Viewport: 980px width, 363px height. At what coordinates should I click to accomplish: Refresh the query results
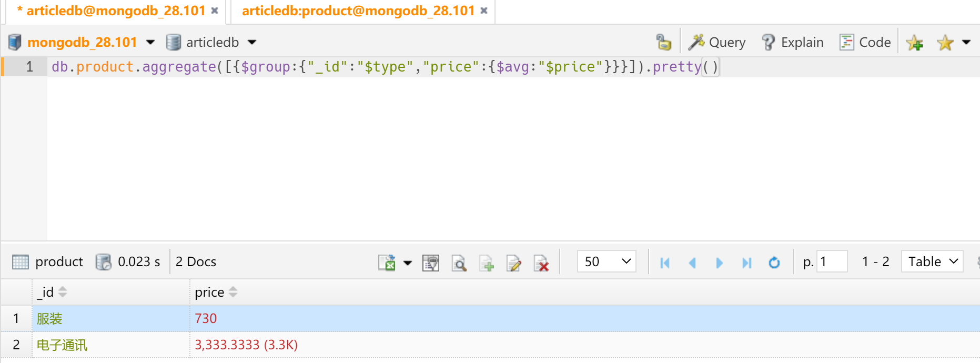[774, 262]
